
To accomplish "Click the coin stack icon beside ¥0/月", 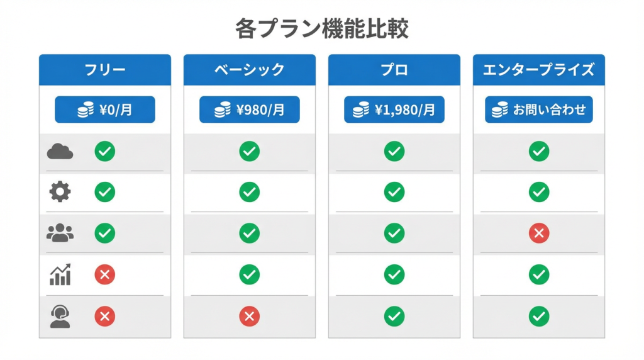I will [x=86, y=110].
